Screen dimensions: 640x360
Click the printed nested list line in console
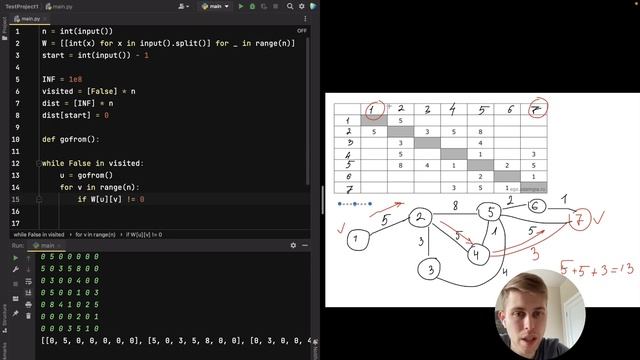point(176,340)
